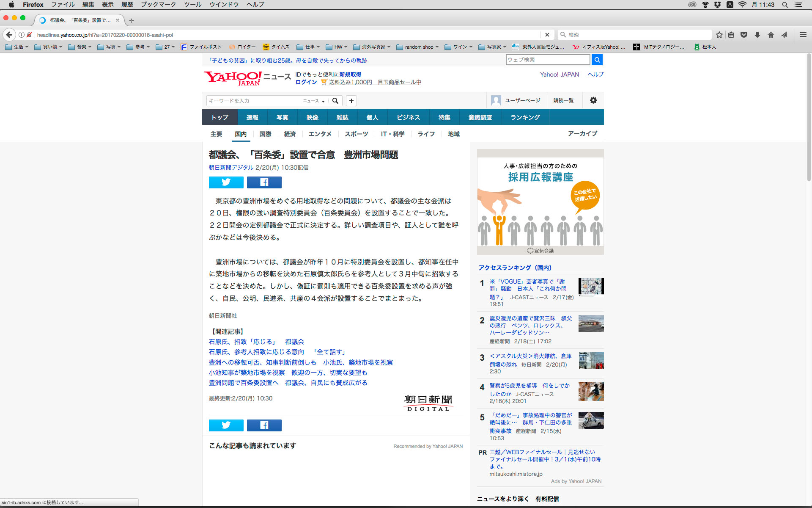Click the VOGUE ranking article thumbnail
Image resolution: width=812 pixels, height=508 pixels.
(591, 287)
